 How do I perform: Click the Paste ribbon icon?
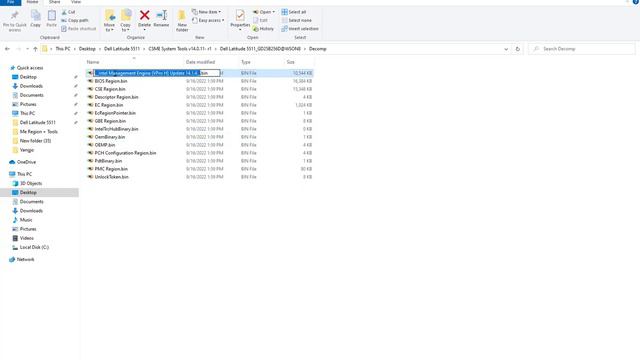51,16
